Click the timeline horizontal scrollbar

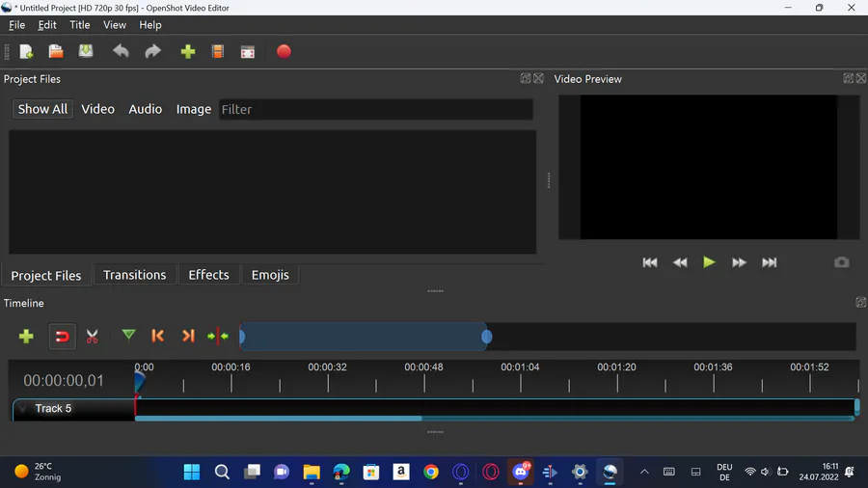[279, 419]
